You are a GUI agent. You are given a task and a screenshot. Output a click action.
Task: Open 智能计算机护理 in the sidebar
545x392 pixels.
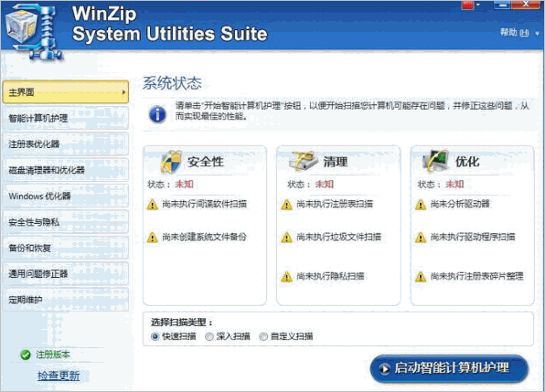(x=65, y=119)
